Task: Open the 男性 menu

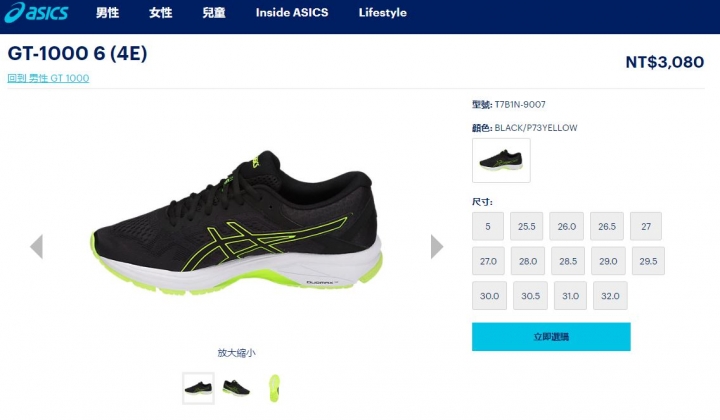Action: click(107, 13)
